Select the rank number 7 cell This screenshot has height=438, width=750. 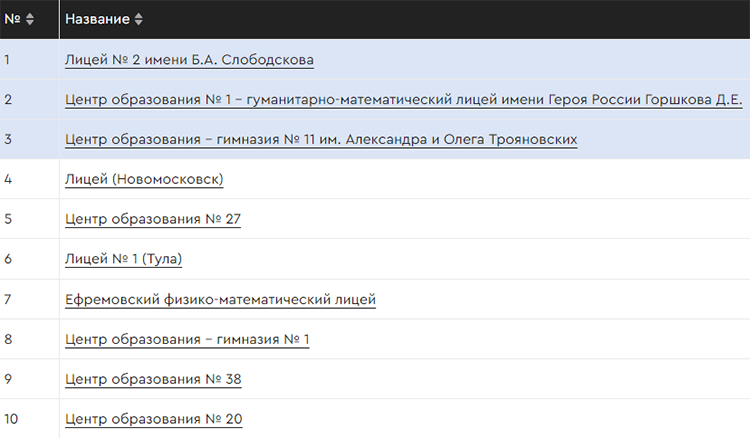(8, 300)
